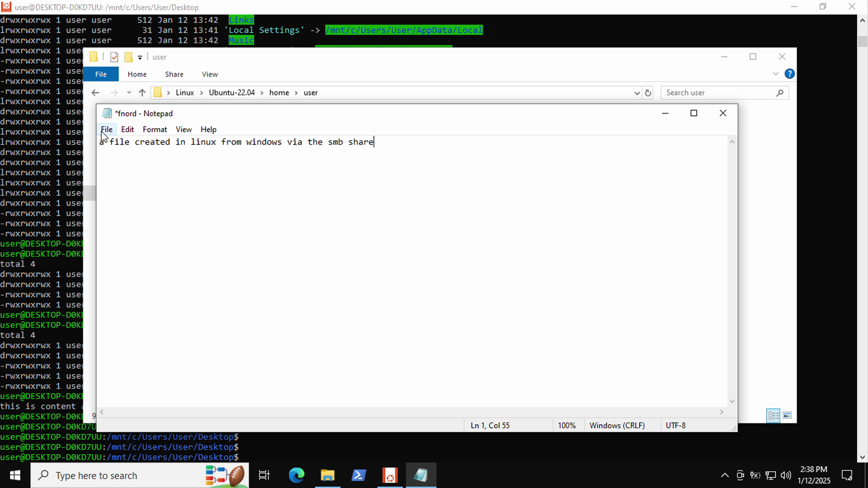
Task: Click the Explorer refresh button
Action: click(x=648, y=93)
